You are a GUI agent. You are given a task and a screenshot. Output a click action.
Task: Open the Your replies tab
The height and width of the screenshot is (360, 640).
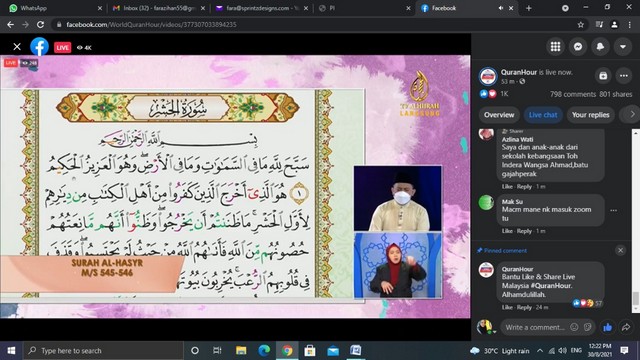pos(590,115)
